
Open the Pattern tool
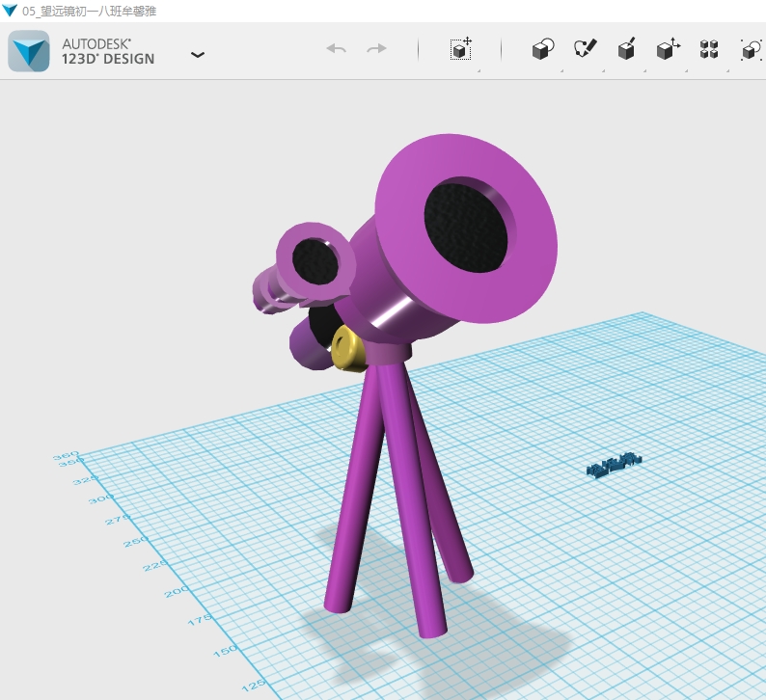pos(709,49)
